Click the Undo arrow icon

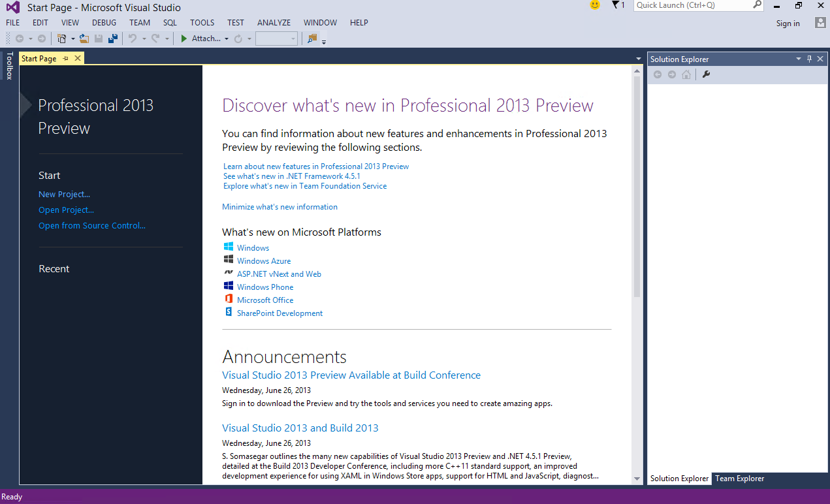[133, 39]
